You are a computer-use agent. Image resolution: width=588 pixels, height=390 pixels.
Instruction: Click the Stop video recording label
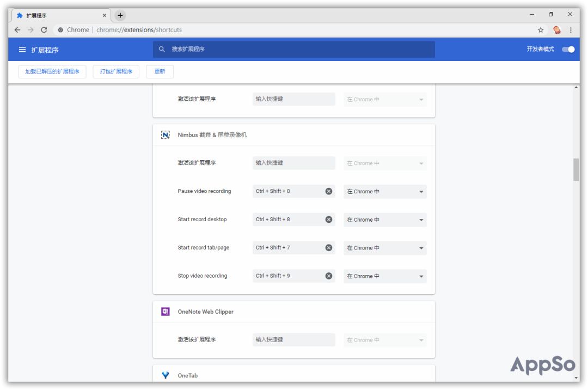pyautogui.click(x=203, y=276)
